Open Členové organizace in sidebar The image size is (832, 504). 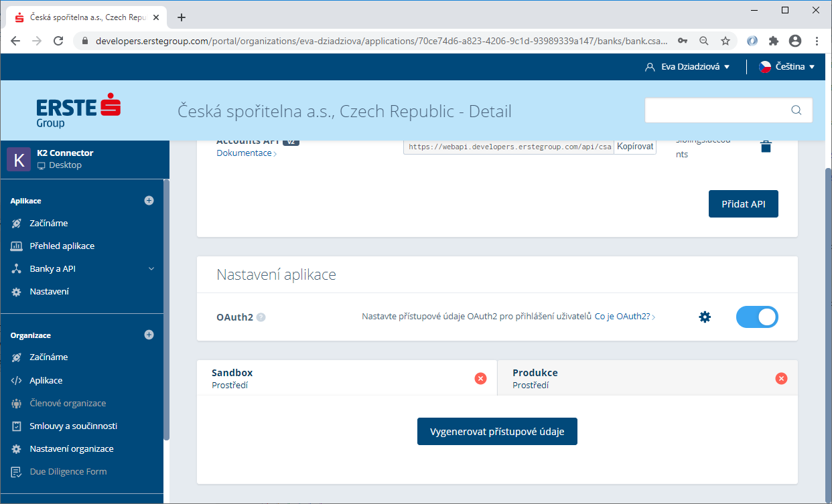pyautogui.click(x=68, y=403)
